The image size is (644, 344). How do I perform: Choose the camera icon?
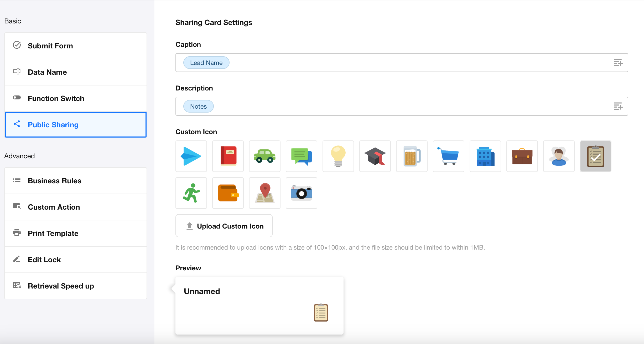(301, 193)
